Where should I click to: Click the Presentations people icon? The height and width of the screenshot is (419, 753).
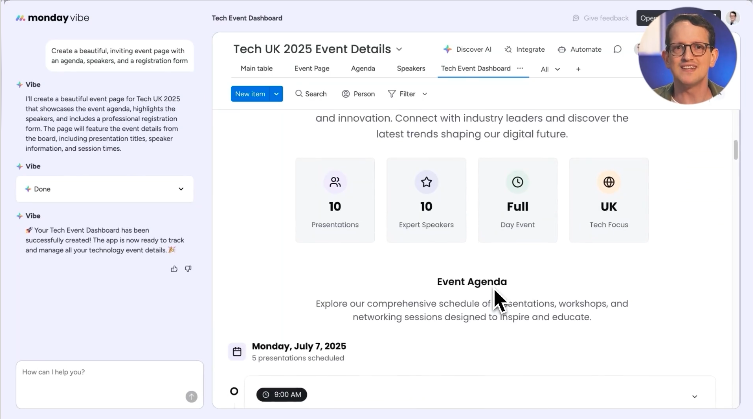[335, 182]
